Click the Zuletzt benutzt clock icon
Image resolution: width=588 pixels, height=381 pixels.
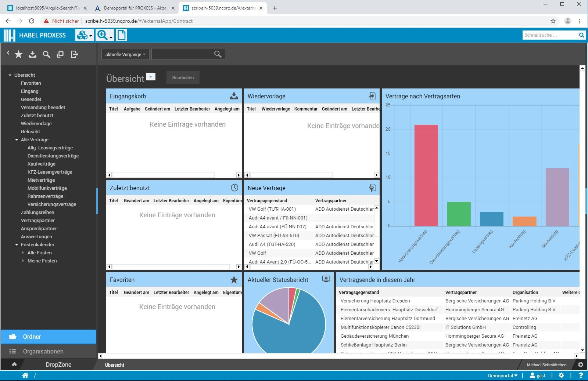pos(234,188)
